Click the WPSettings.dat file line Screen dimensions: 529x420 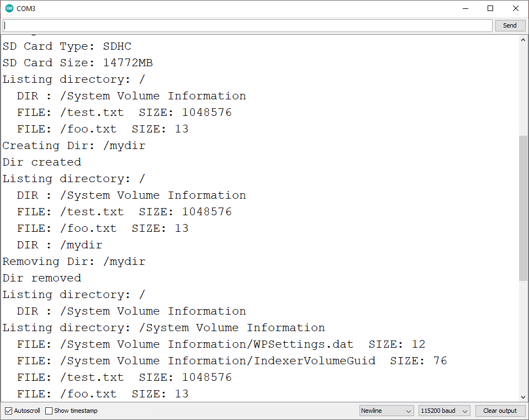221,344
